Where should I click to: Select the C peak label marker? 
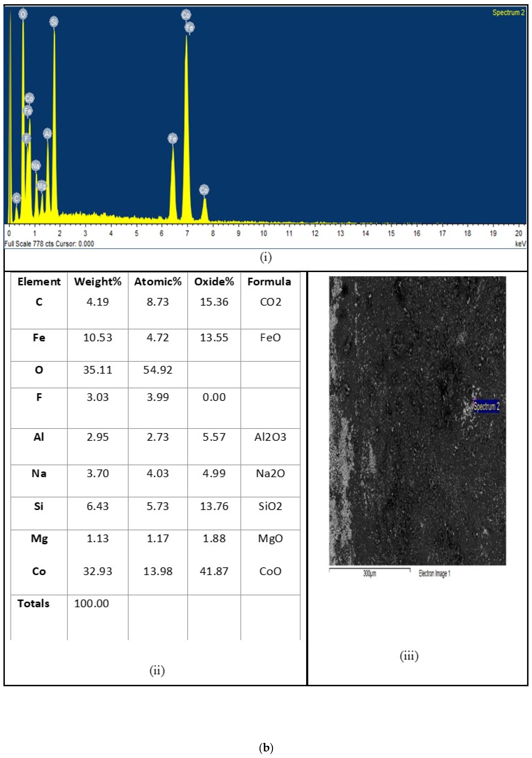click(17, 198)
